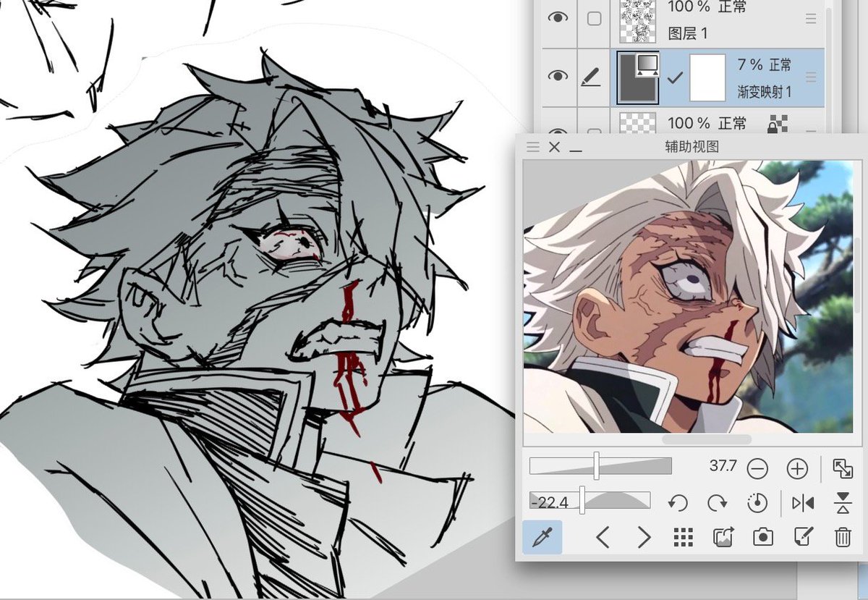Click the 图层 1 layer name
868x600 pixels.
click(x=689, y=33)
